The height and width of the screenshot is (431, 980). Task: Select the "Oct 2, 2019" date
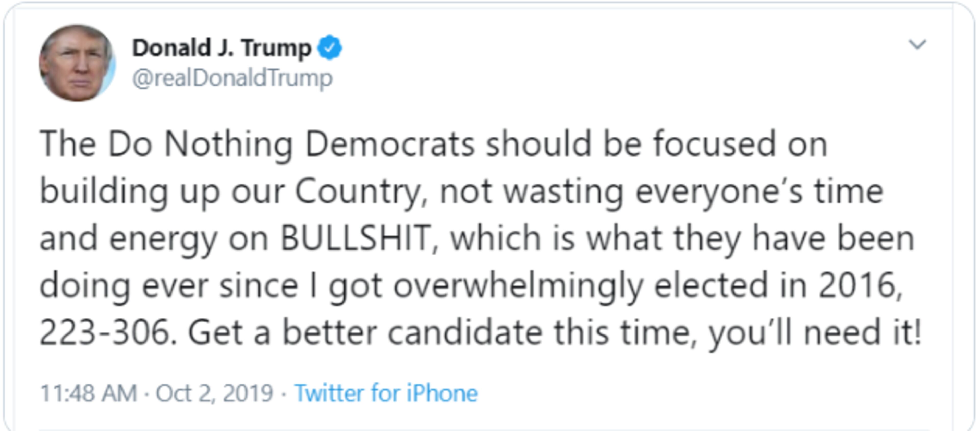(215, 393)
